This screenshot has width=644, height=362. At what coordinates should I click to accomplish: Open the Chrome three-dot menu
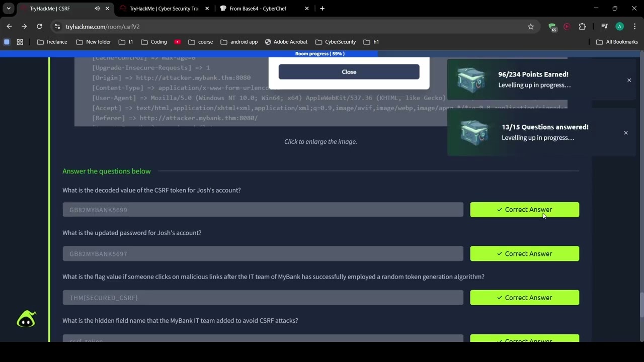coord(635,27)
